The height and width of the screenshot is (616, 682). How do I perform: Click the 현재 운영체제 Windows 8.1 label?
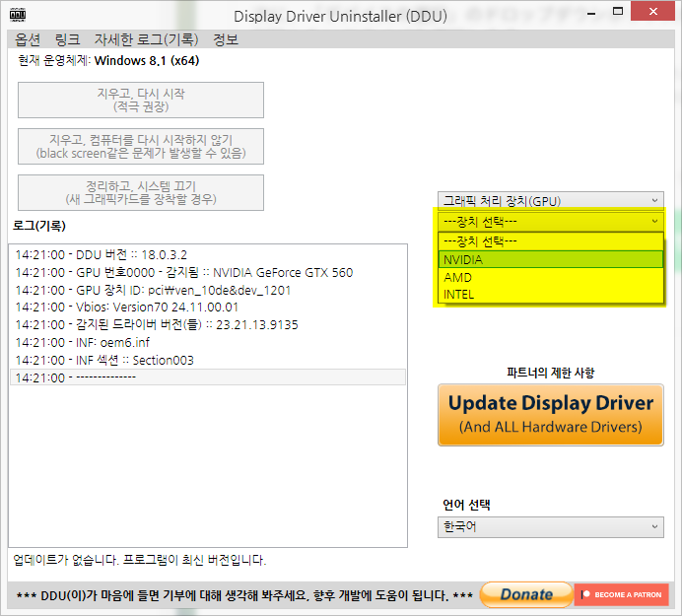pyautogui.click(x=108, y=60)
